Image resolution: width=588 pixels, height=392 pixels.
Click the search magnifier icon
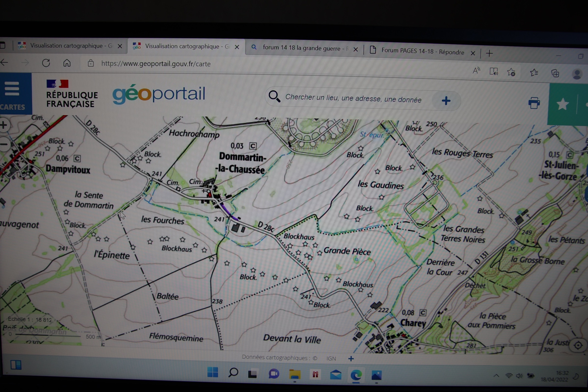tap(274, 96)
